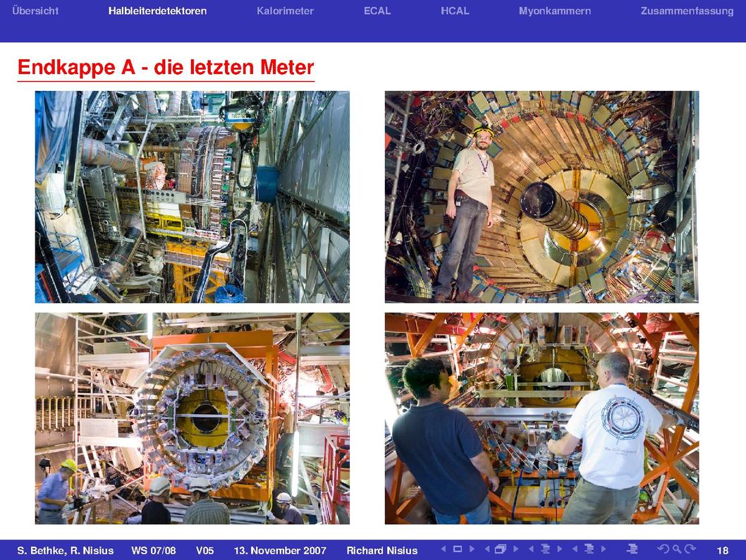Go to next frame arrow
The image size is (746, 560).
[x=515, y=549]
